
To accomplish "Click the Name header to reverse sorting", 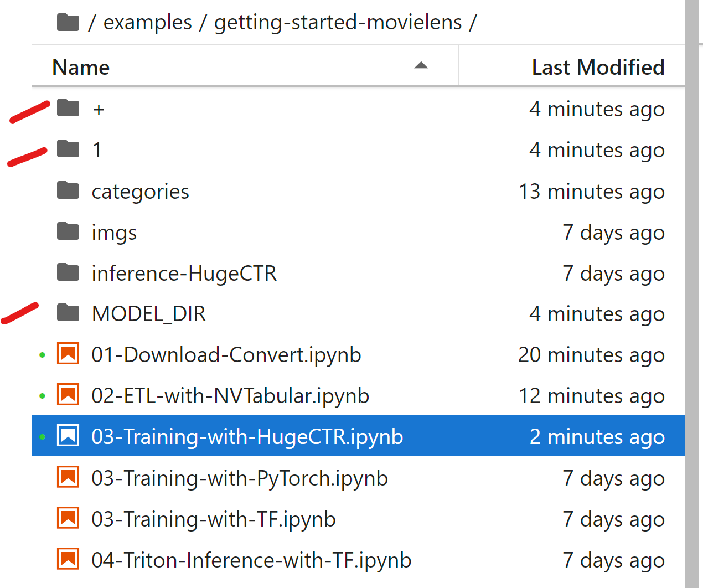I will click(x=80, y=67).
